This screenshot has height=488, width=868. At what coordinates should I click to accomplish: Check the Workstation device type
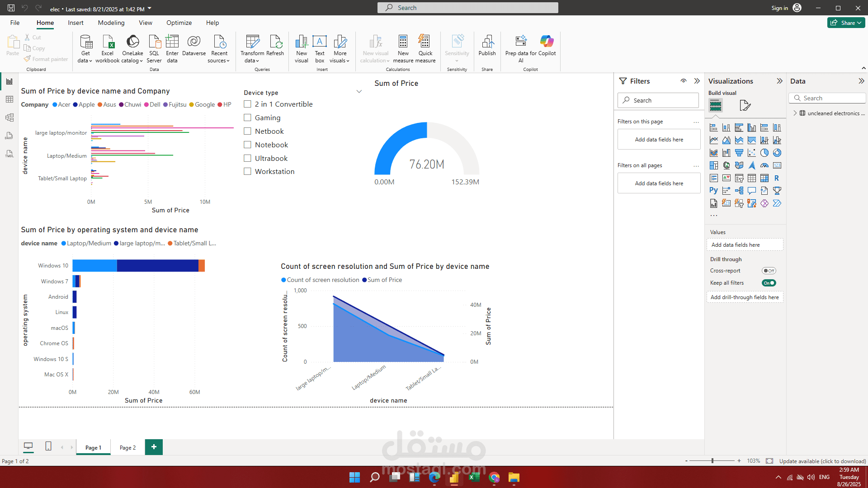pyautogui.click(x=247, y=171)
